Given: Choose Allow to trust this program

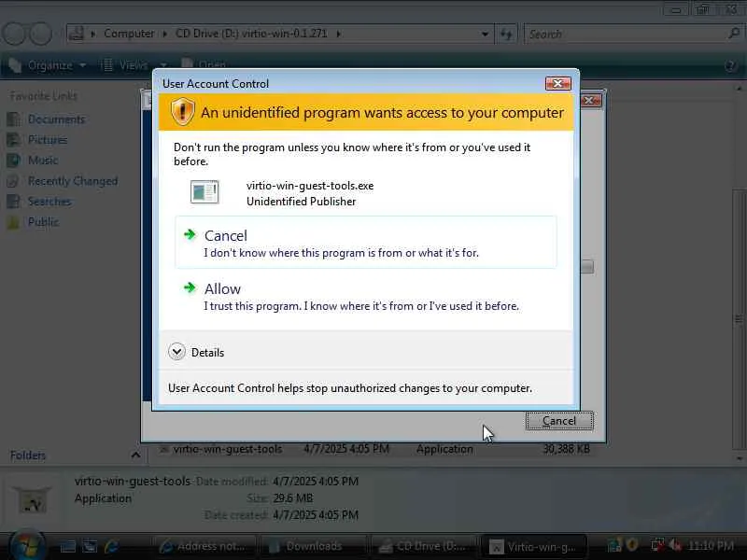Looking at the screenshot, I should tap(365, 296).
